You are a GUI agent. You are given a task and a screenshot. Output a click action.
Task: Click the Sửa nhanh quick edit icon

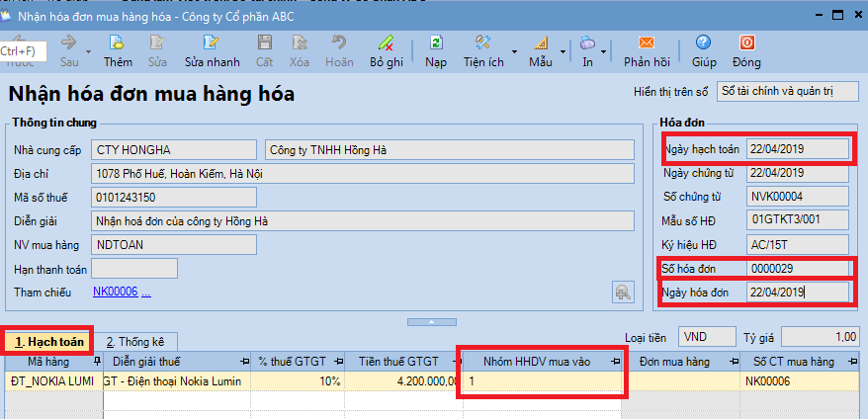click(x=212, y=49)
